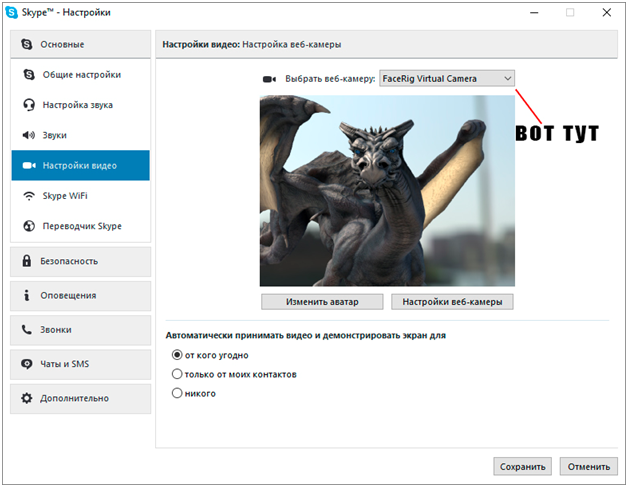Image resolution: width=628 pixels, height=487 pixels.
Task: Click the Skype icon beside Основные
Action: point(26,44)
